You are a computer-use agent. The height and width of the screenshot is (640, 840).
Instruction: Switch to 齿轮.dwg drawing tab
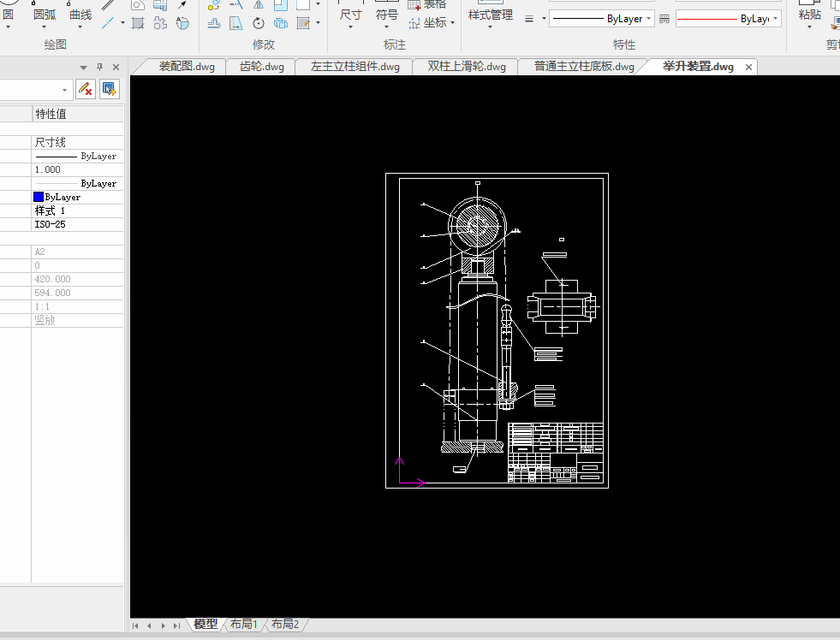[x=261, y=66]
